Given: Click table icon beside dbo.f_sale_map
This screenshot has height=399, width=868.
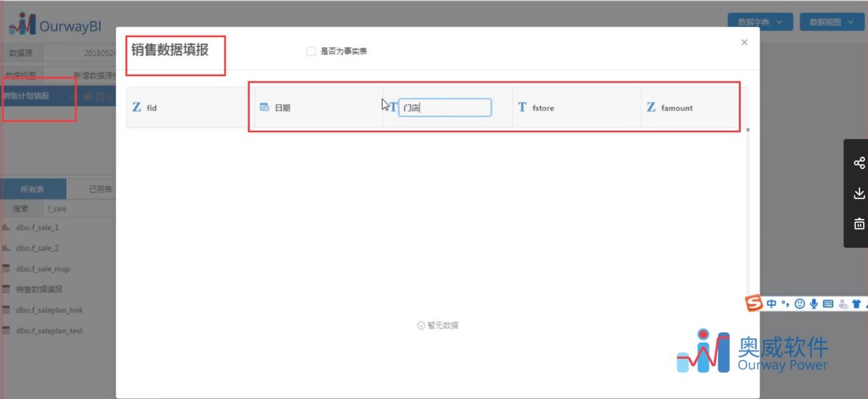Looking at the screenshot, I should click(6, 268).
